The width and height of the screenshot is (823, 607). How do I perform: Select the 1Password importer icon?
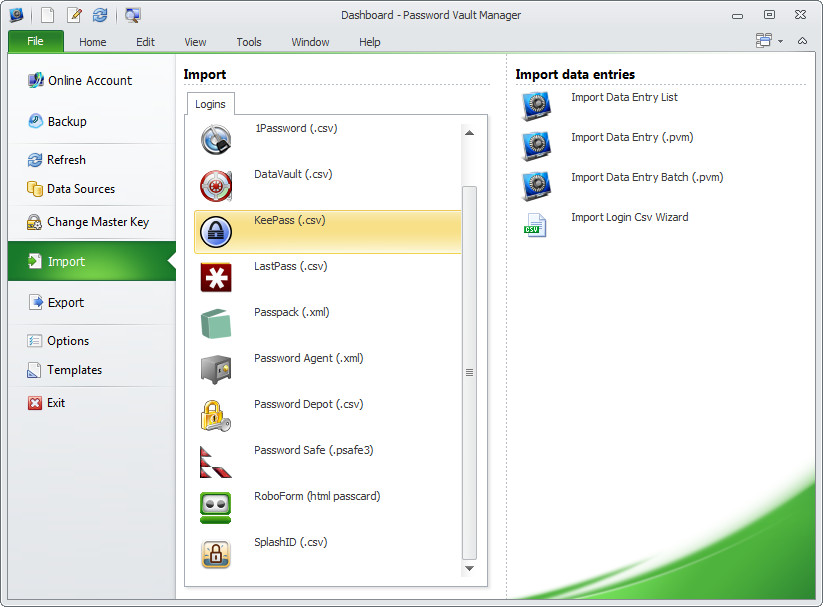click(x=216, y=140)
